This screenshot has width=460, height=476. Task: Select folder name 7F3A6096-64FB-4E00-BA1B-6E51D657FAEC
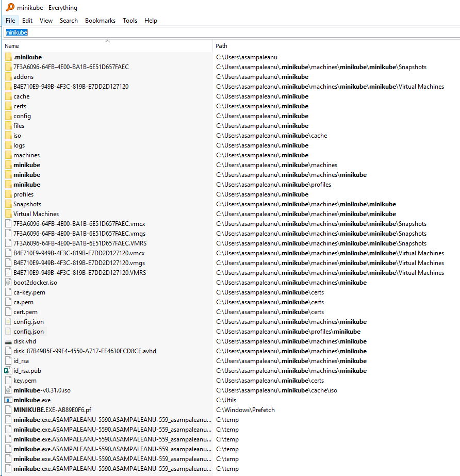(71, 67)
